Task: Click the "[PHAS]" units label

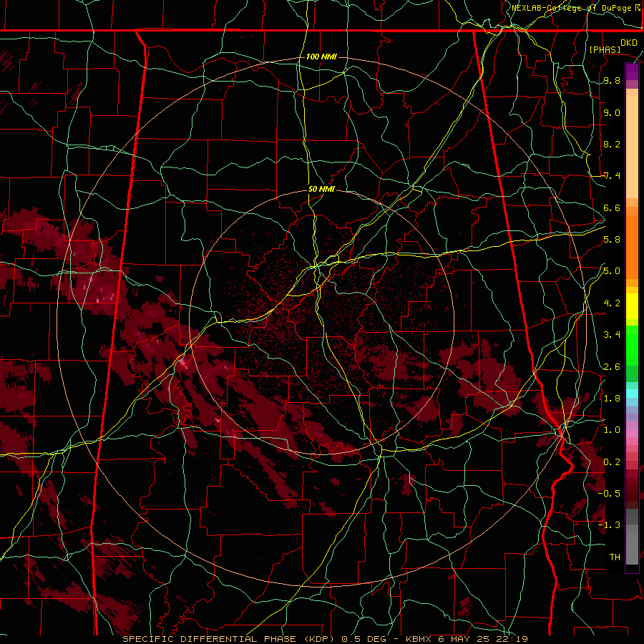Action: coord(605,49)
